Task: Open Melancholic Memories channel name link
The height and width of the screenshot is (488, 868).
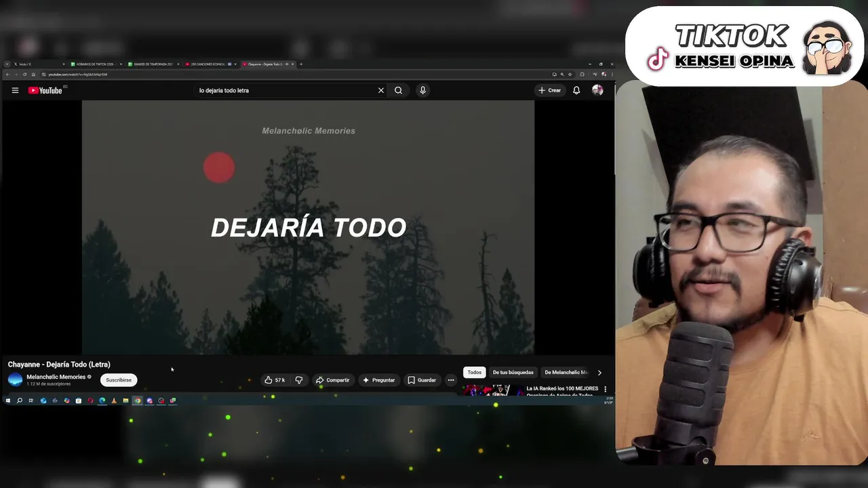Action: [56, 377]
